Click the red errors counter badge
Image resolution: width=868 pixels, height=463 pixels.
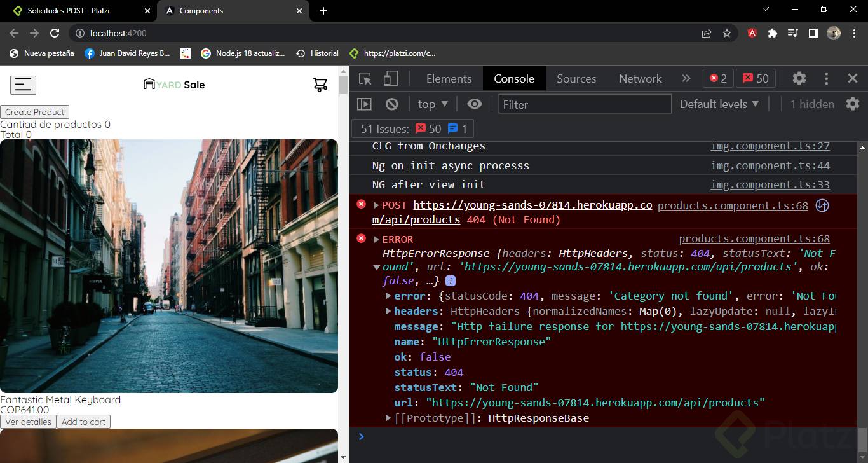(717, 78)
